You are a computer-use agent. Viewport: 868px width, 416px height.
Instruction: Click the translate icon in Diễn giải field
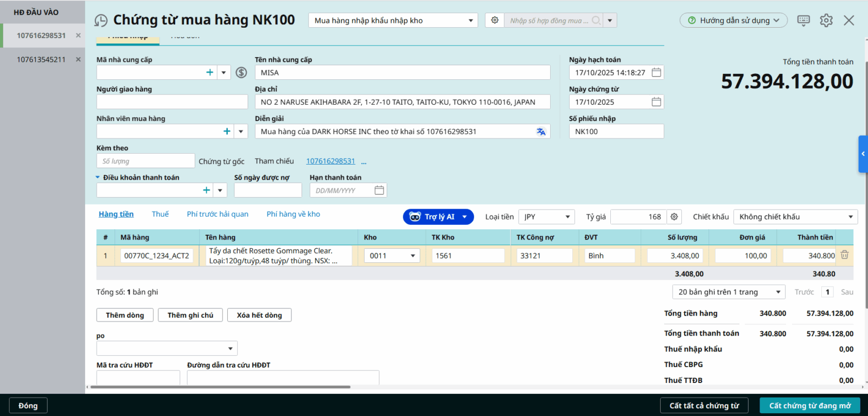541,131
